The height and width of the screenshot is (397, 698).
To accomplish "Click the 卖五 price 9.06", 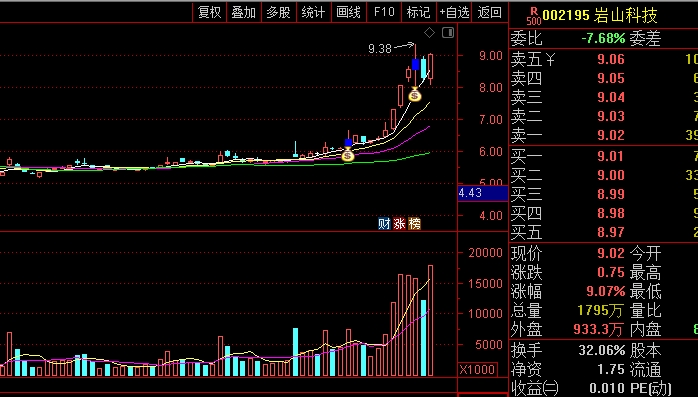I will [x=611, y=59].
